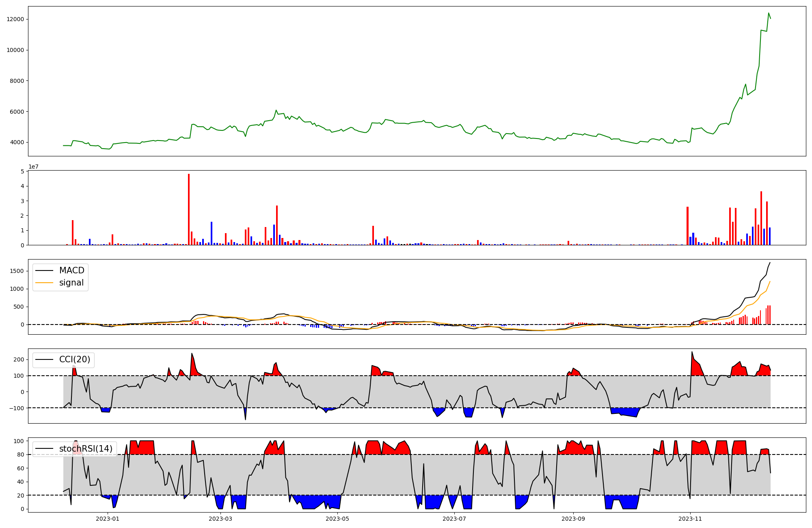Click the 1500 tick on the MACD axis
This screenshot has height=528, width=812.
(x=17, y=271)
